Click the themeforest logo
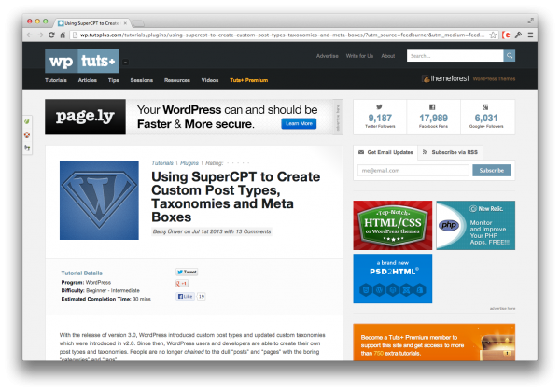 445,78
